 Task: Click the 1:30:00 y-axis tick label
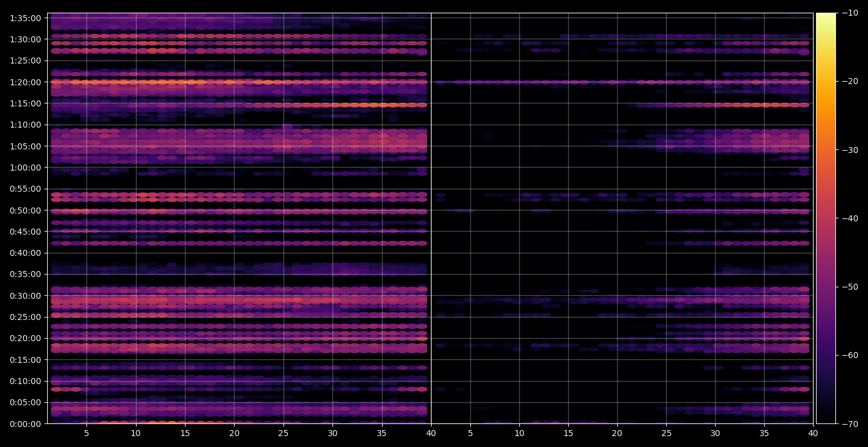coord(25,39)
